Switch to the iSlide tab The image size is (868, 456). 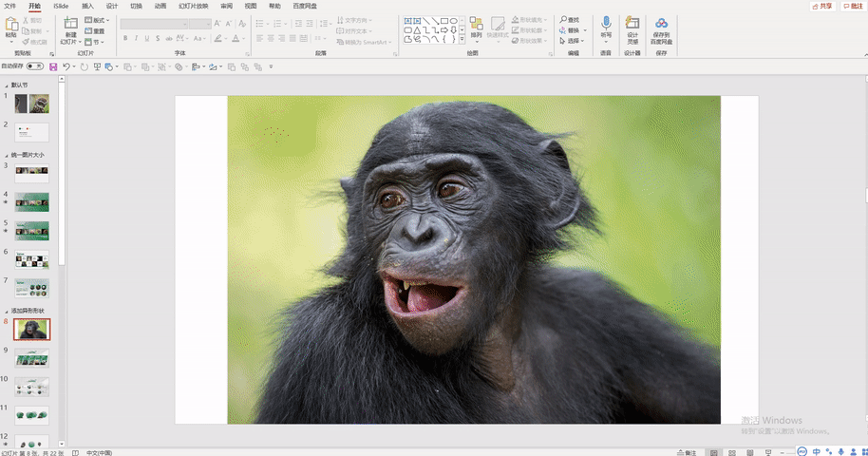pyautogui.click(x=61, y=6)
